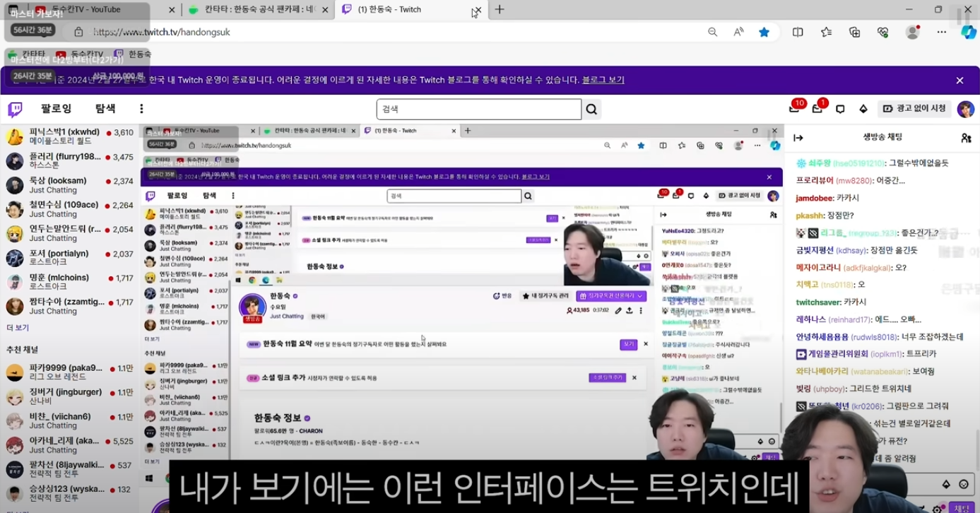The height and width of the screenshot is (513, 980).
Task: Click the zoom out magnifier in address bar
Action: tap(712, 32)
